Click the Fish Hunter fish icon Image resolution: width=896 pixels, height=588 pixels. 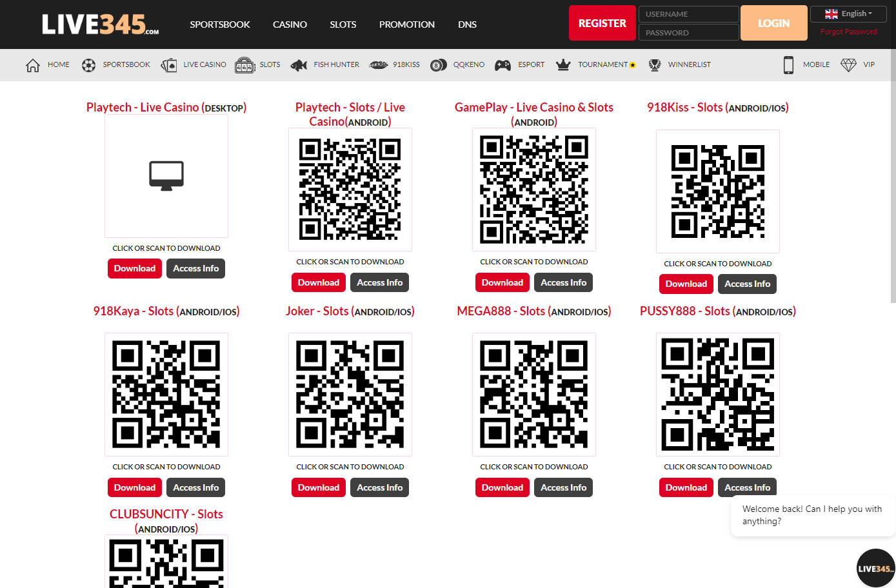pyautogui.click(x=299, y=65)
